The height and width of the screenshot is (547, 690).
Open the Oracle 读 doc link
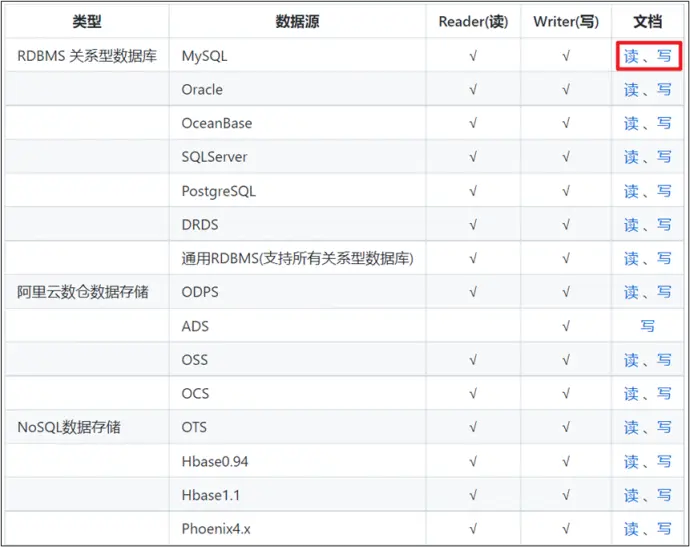pyautogui.click(x=631, y=90)
